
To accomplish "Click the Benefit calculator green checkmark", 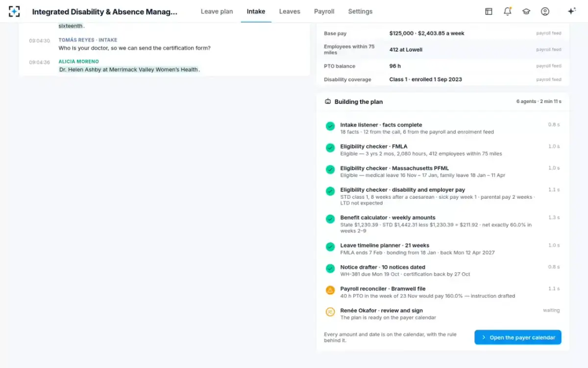I will (330, 219).
